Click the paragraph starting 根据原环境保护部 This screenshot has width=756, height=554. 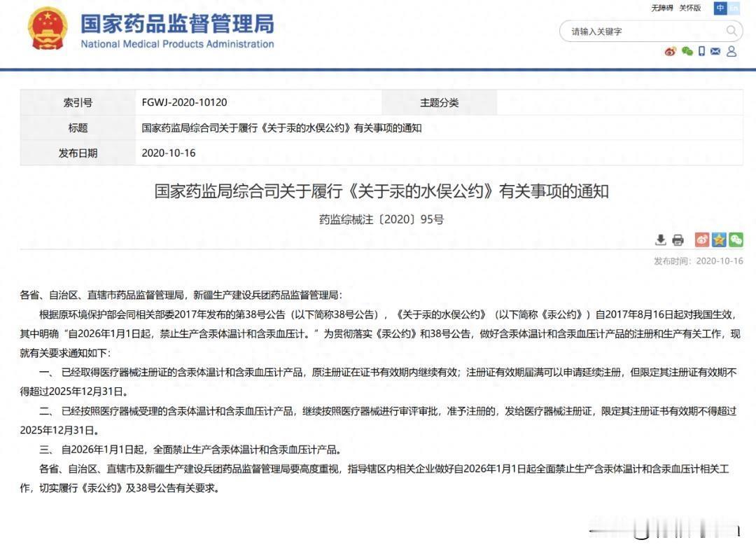point(380,333)
